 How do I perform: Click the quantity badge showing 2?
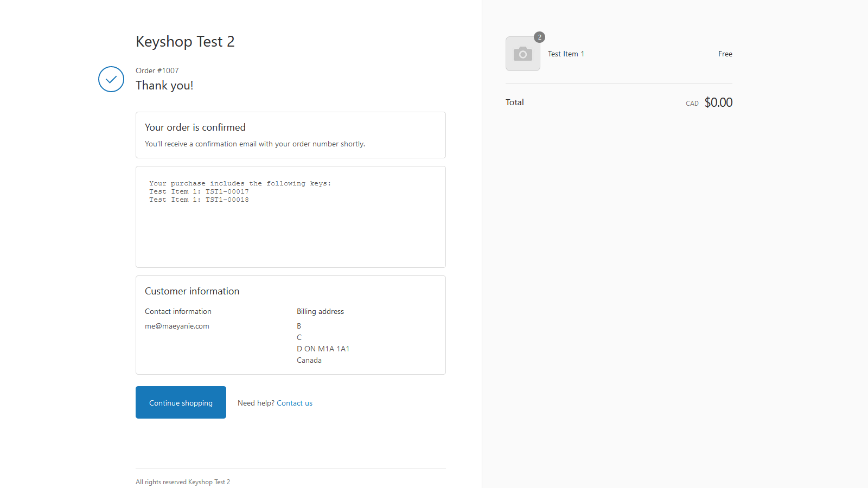[539, 37]
